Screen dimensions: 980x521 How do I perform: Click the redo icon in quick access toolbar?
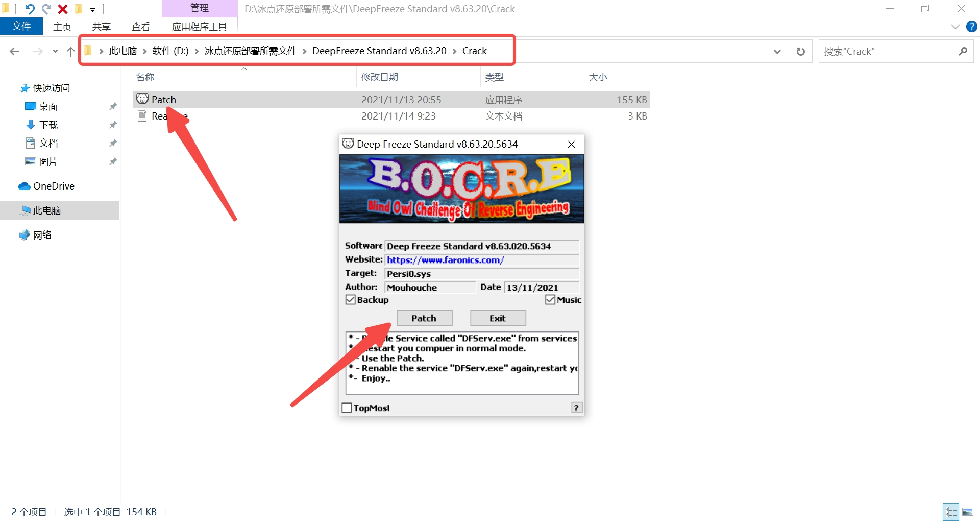pyautogui.click(x=46, y=9)
